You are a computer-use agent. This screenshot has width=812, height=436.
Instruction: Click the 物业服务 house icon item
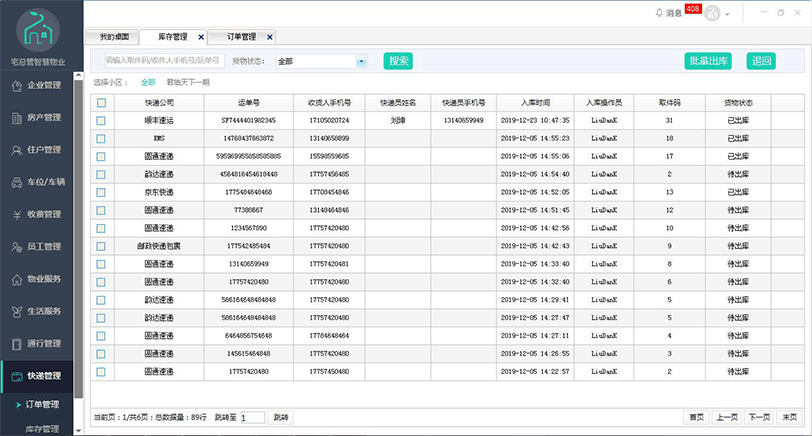36,279
